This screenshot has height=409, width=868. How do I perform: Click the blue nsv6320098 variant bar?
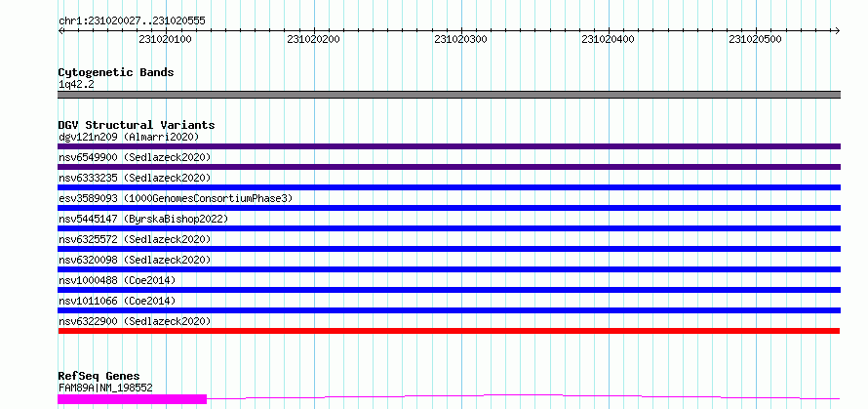(x=449, y=269)
